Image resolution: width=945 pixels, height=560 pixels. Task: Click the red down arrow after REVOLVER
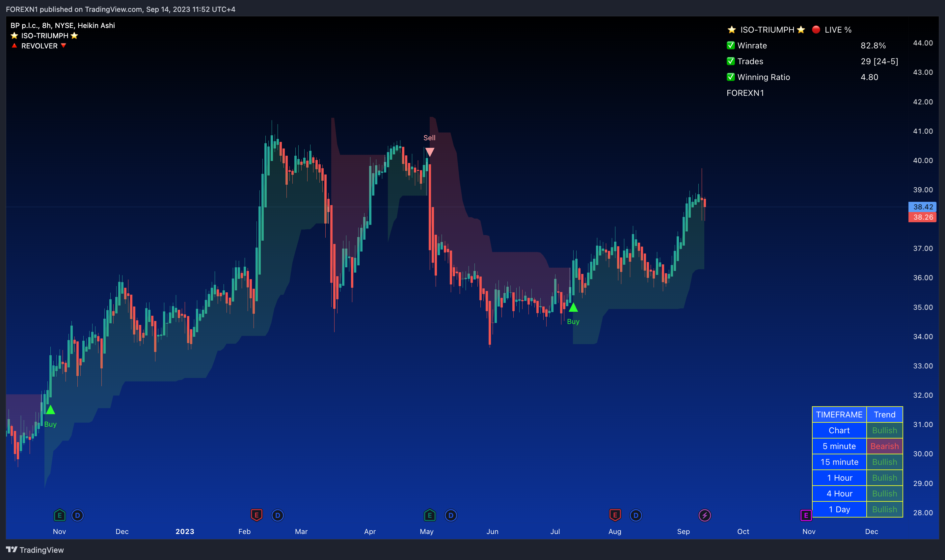[x=64, y=46]
